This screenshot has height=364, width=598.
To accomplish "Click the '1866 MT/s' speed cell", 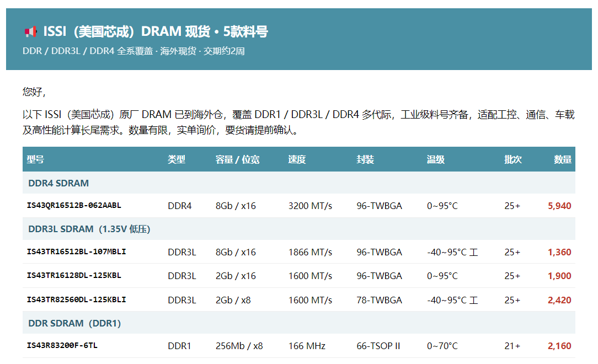I will click(x=310, y=252).
